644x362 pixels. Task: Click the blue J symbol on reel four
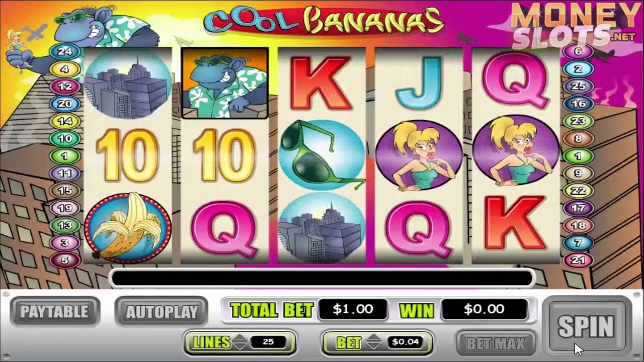(419, 83)
